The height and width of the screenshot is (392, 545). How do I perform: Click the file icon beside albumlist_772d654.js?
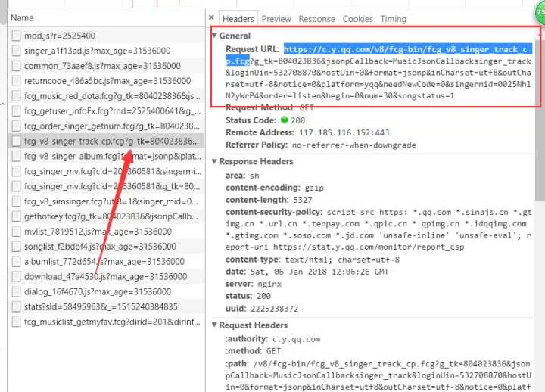click(x=16, y=262)
